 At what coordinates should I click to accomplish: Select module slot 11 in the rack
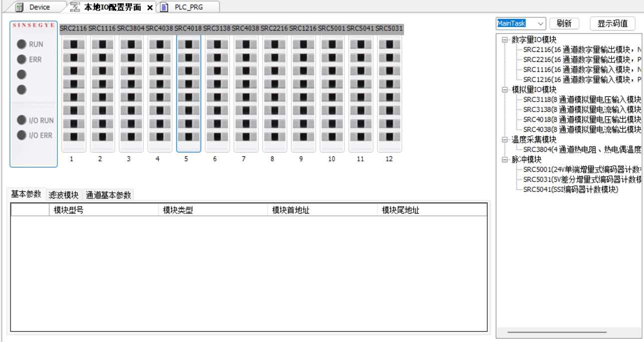coord(360,93)
